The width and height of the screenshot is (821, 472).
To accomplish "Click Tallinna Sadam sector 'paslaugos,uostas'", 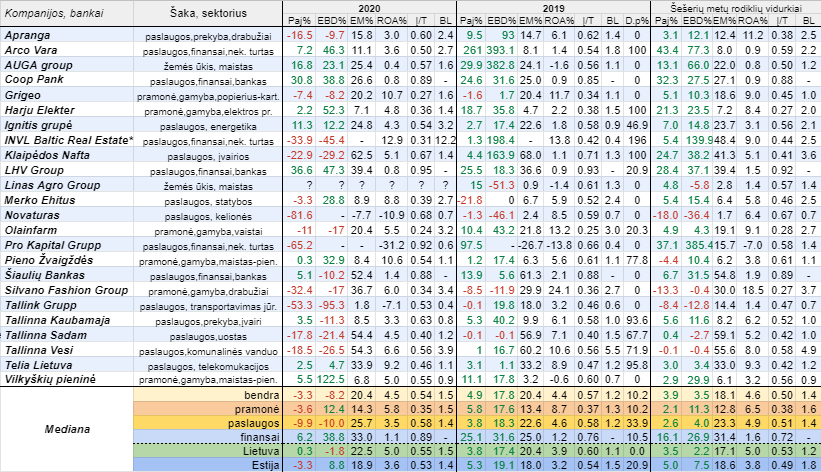I will (x=208, y=337).
